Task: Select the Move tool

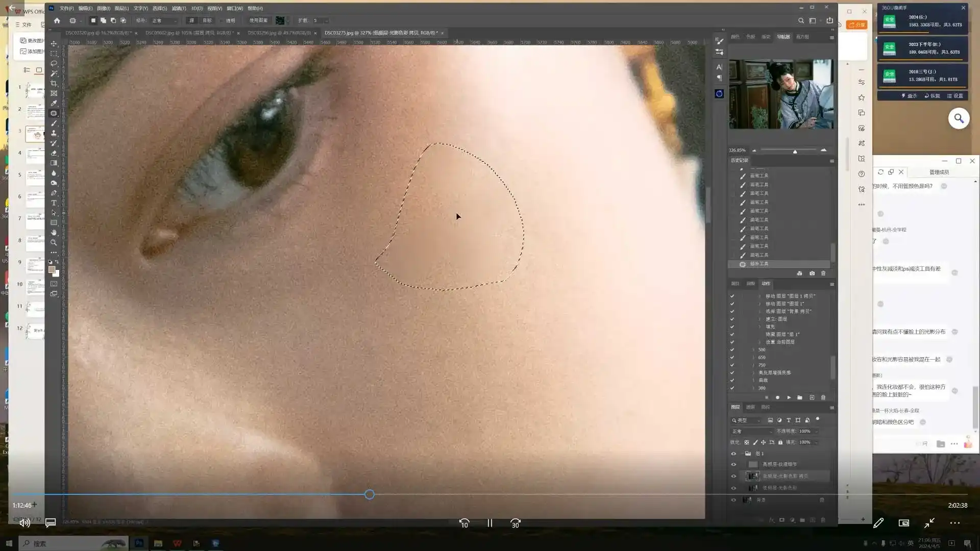Action: pos(54,43)
